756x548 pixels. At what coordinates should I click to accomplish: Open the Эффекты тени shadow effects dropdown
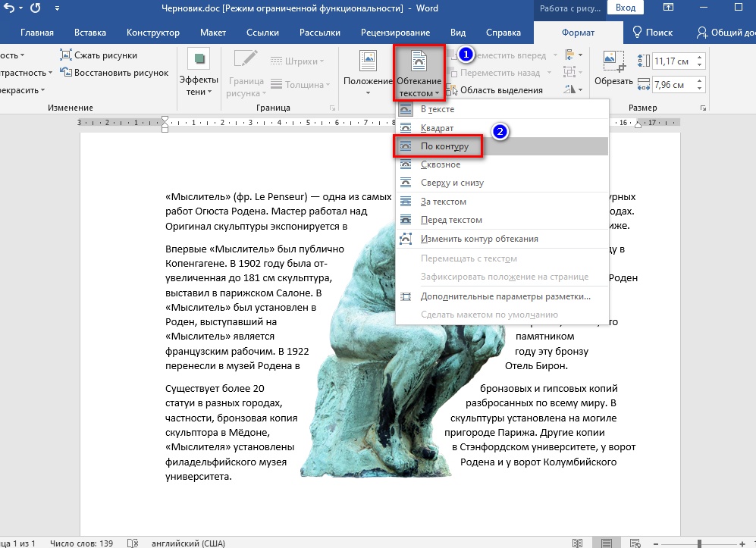(199, 72)
